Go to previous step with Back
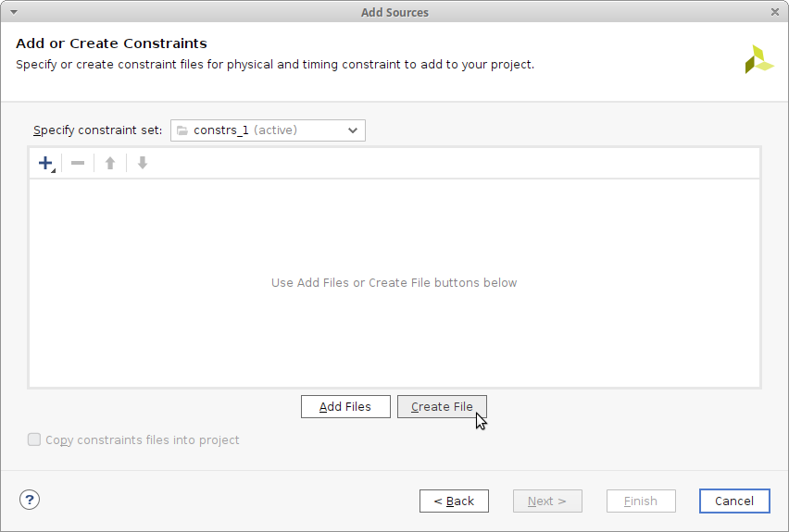 tap(454, 501)
